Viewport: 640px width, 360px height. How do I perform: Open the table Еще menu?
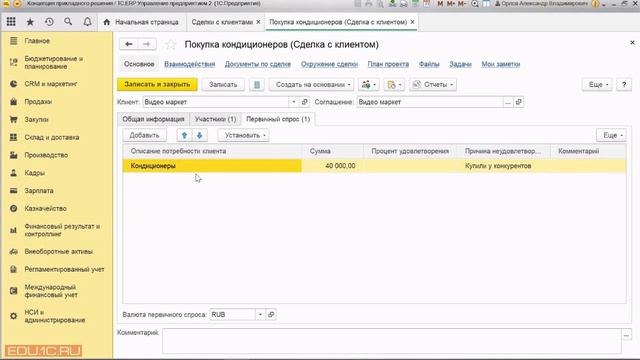pyautogui.click(x=611, y=135)
